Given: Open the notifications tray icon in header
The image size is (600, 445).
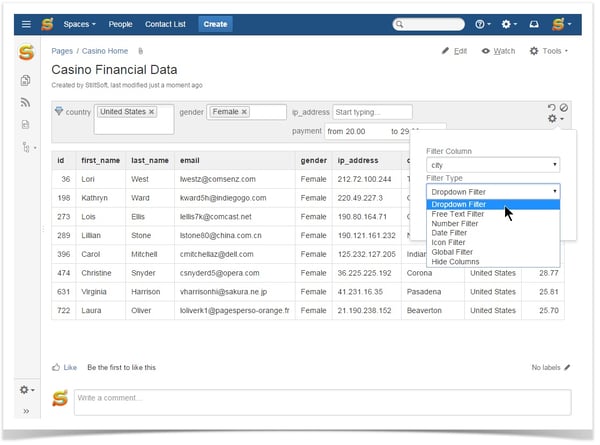Looking at the screenshot, I should pyautogui.click(x=535, y=23).
